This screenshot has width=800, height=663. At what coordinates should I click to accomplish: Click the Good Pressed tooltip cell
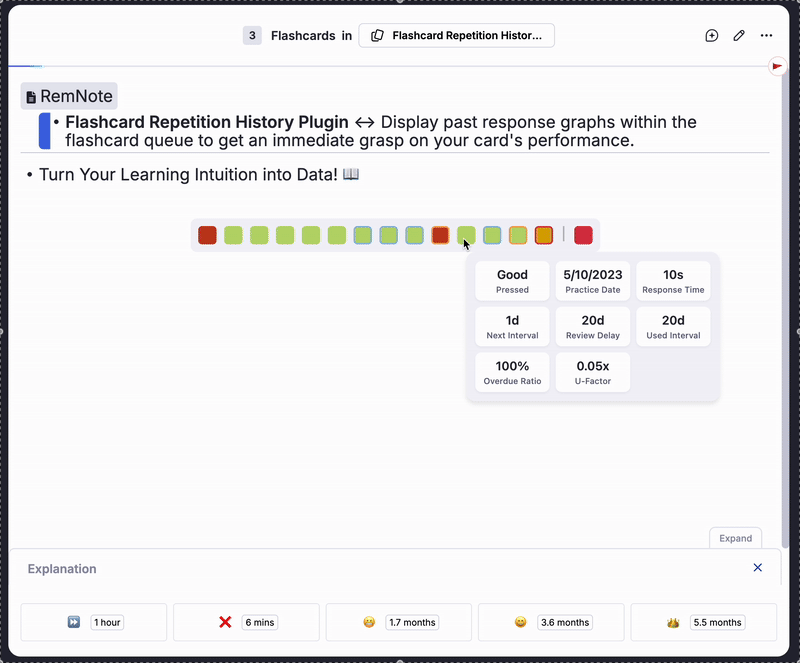[512, 281]
